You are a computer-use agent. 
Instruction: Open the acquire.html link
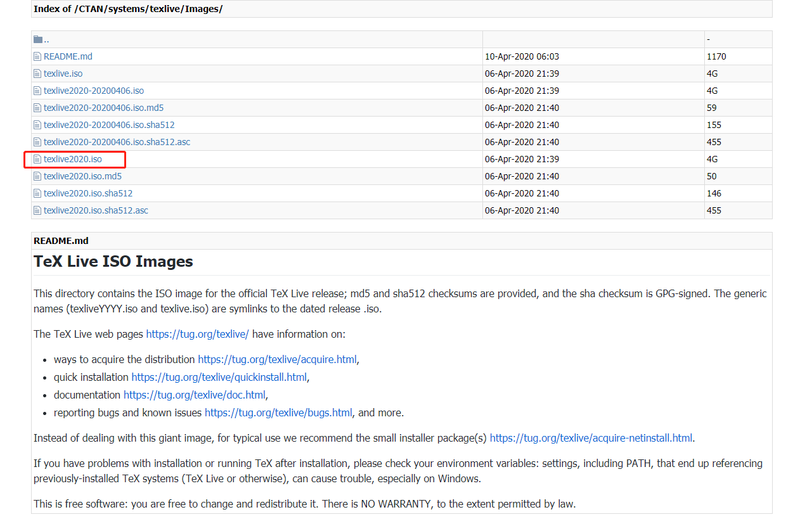[278, 359]
